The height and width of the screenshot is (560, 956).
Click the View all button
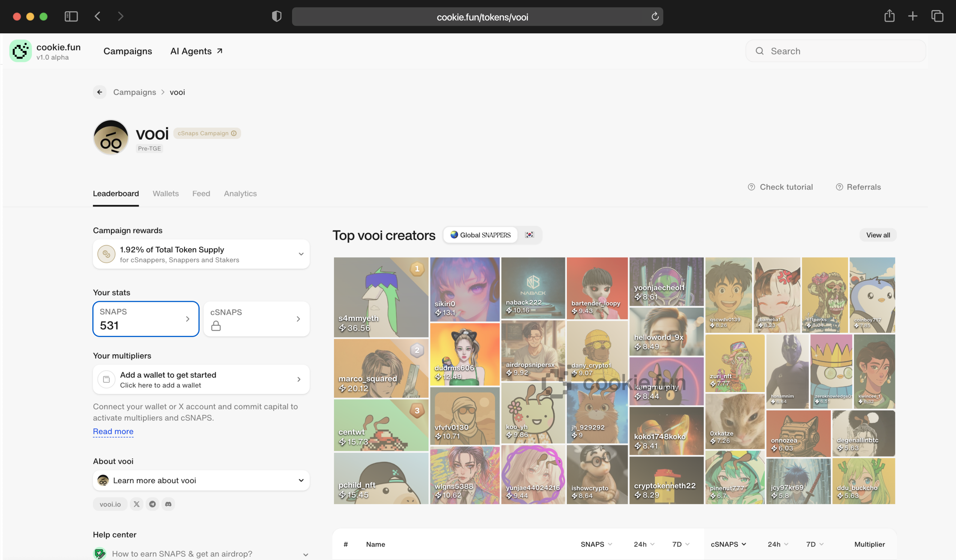878,235
